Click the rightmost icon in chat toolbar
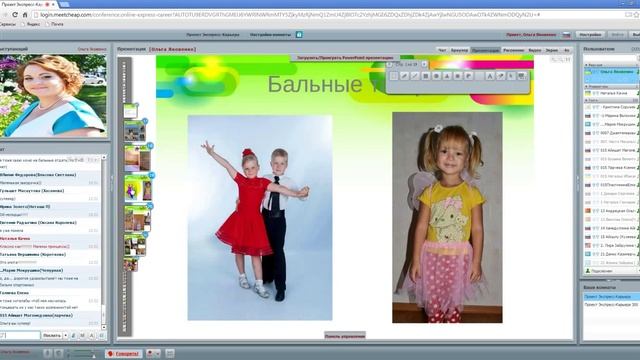640x360 pixels. pyautogui.click(x=101, y=336)
